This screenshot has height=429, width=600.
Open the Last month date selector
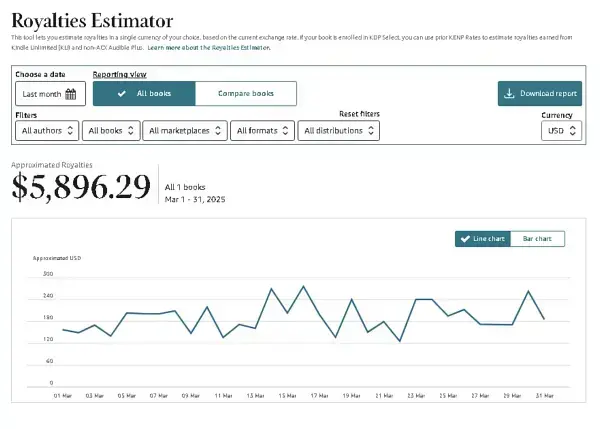(x=50, y=94)
